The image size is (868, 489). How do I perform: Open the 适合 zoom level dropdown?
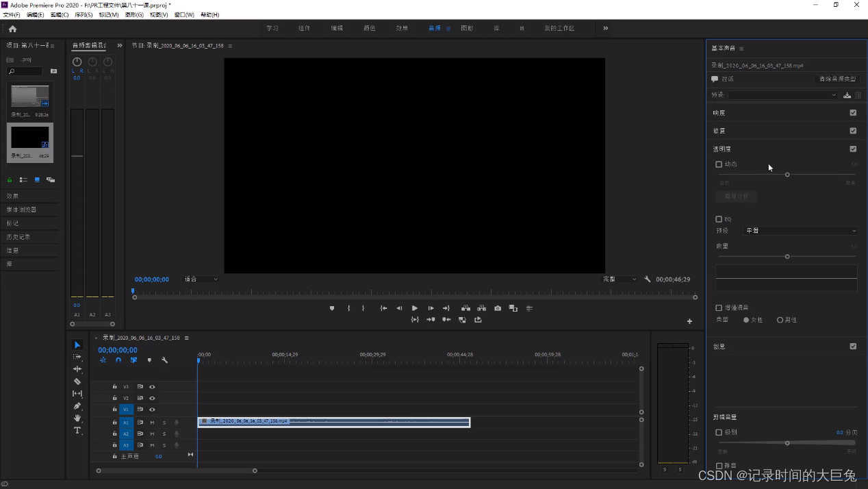pos(201,279)
